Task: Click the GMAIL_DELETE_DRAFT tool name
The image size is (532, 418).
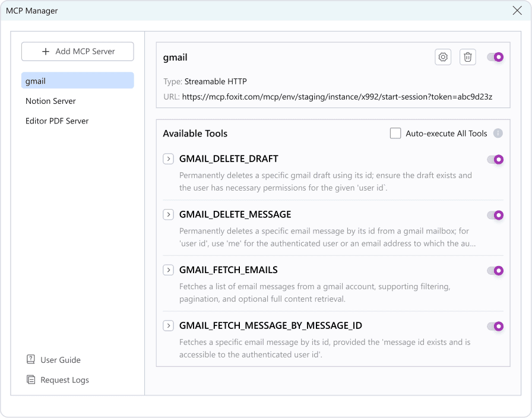Action: tap(229, 159)
